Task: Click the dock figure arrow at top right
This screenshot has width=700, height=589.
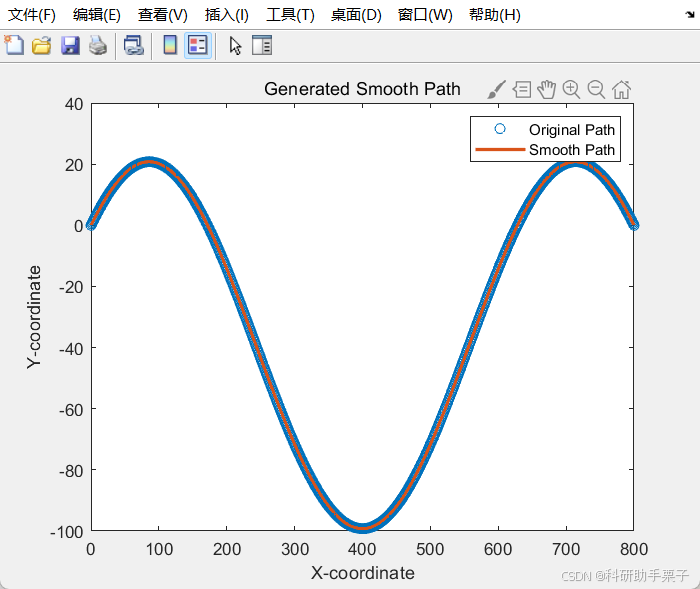Action: tap(690, 14)
